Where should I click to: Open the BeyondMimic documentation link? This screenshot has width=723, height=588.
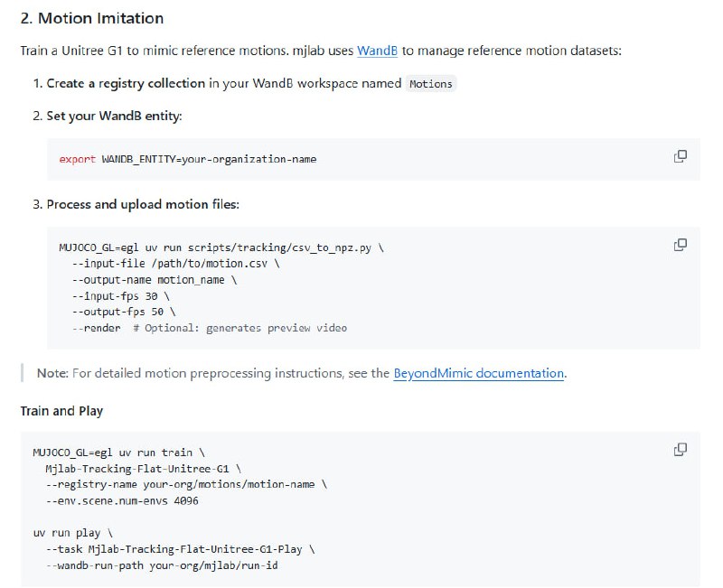[x=478, y=373]
